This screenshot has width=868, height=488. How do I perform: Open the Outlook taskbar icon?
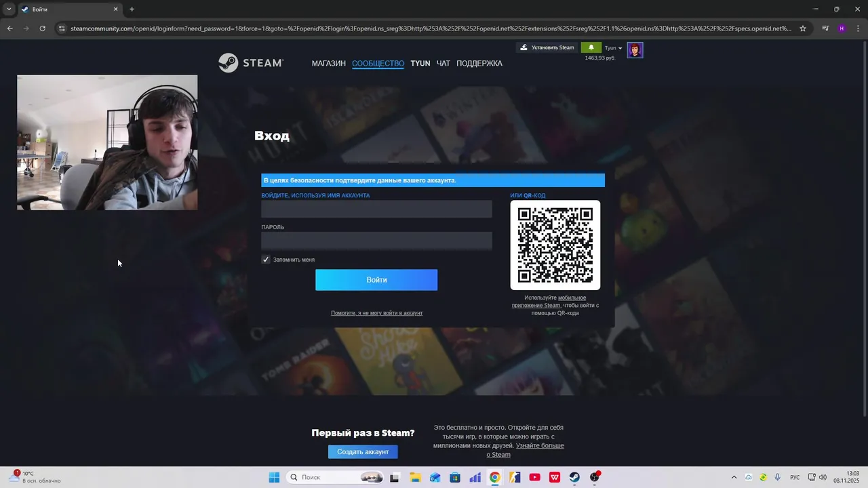[x=435, y=477]
